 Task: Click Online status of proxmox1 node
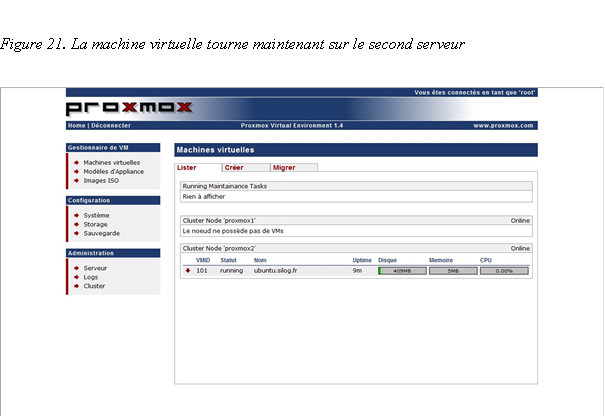[520, 220]
